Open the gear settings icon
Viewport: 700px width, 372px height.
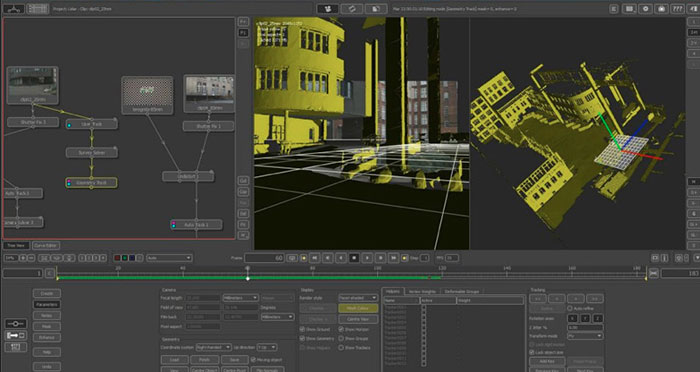pos(645,9)
